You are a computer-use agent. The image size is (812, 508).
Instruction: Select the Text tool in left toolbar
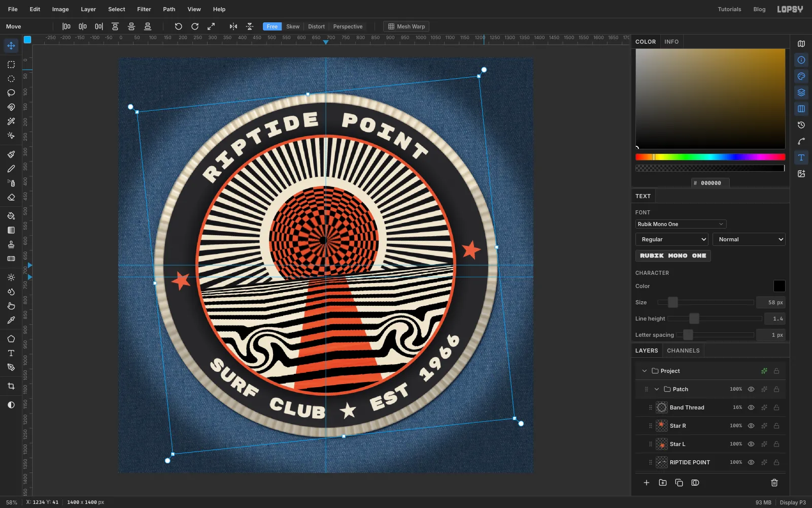click(11, 353)
